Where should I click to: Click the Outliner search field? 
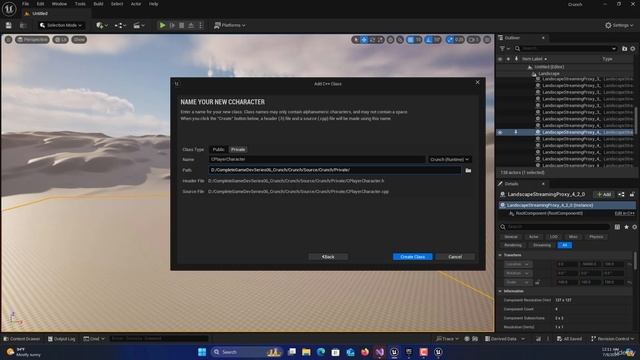pyautogui.click(x=565, y=49)
